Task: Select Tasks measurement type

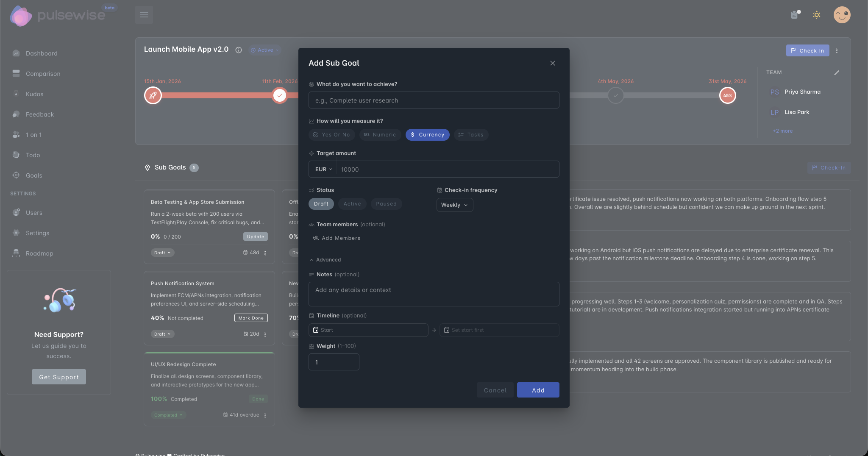Action: [x=471, y=135]
